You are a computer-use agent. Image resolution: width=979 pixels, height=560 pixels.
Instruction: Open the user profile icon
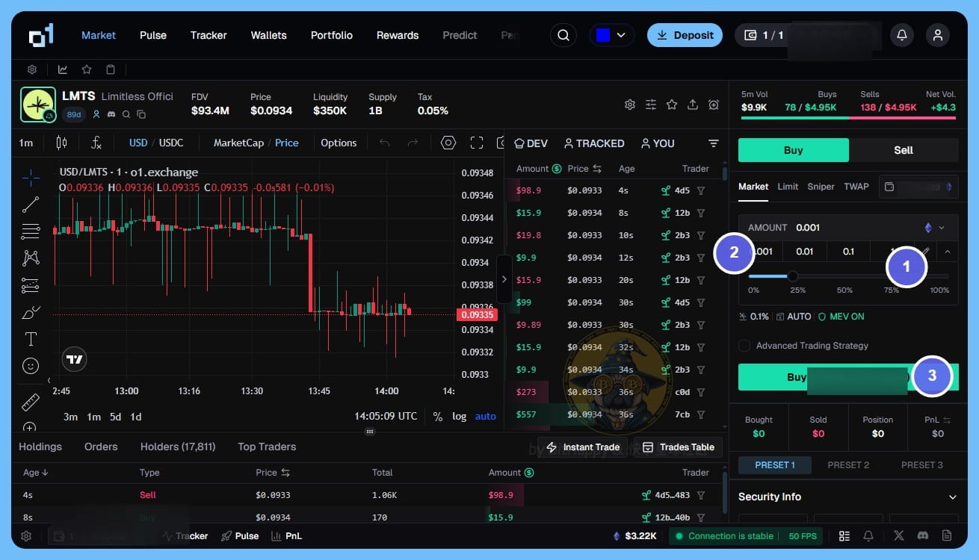pyautogui.click(x=937, y=35)
